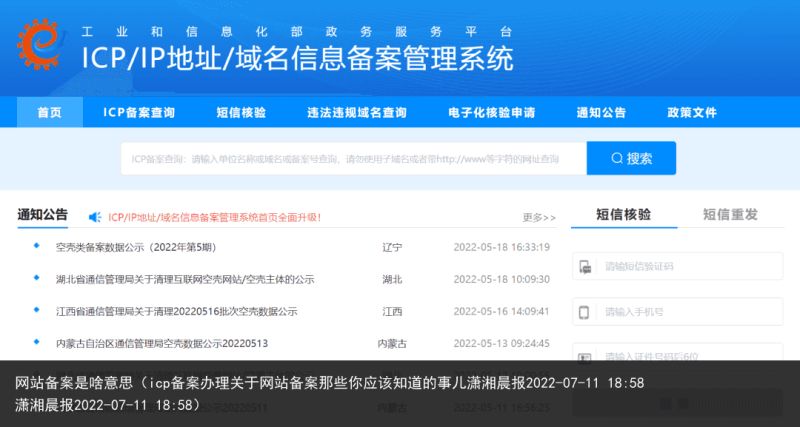This screenshot has width=800, height=427.
Task: Click the 搜索 search button
Action: (x=631, y=158)
